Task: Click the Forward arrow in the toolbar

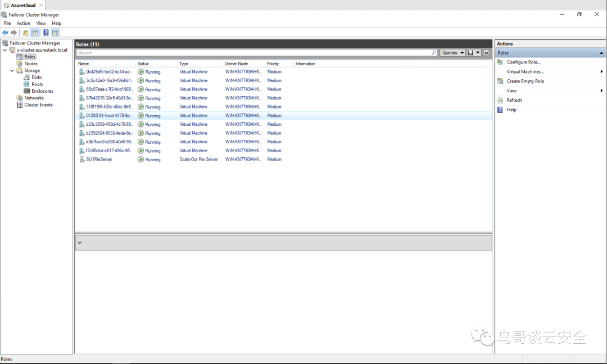Action: click(x=14, y=33)
